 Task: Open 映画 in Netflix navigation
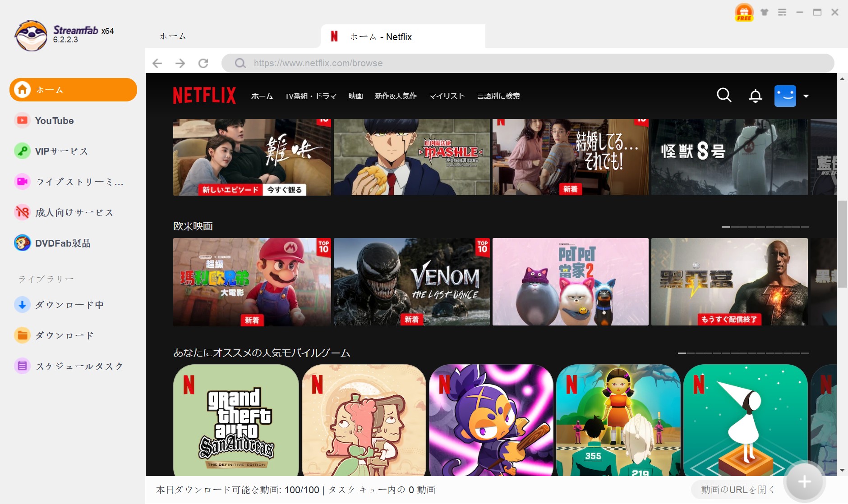point(356,96)
